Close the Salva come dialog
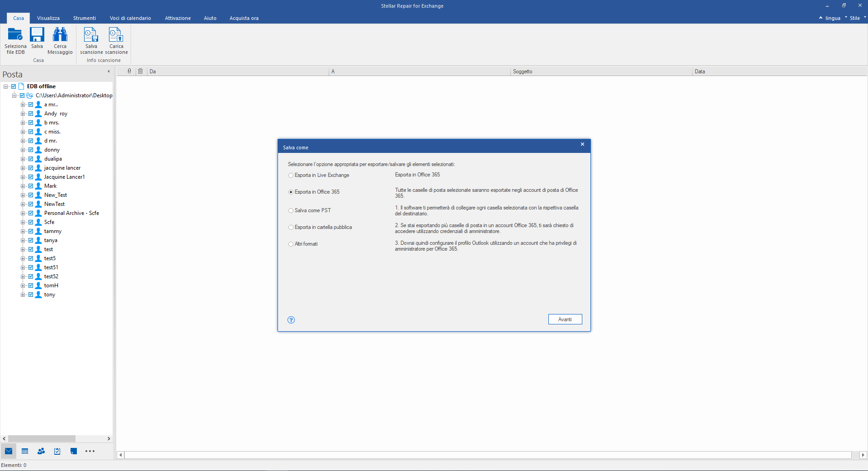 (x=582, y=144)
